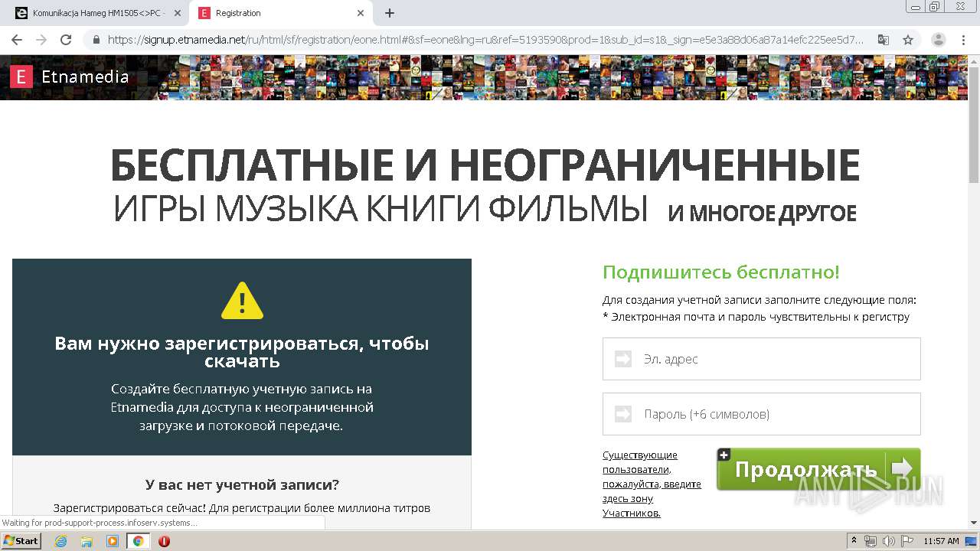Bookmark this page with the star icon
980x551 pixels.
click(908, 40)
